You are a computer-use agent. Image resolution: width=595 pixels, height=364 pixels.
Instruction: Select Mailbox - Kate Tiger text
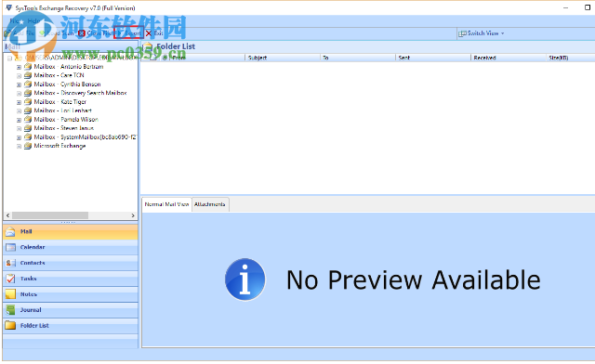(60, 101)
